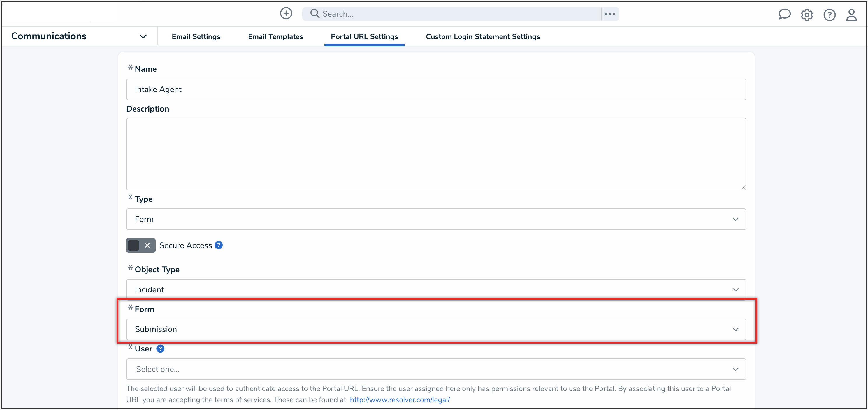This screenshot has height=410, width=868.
Task: Click the User field help tooltip icon
Action: point(160,349)
